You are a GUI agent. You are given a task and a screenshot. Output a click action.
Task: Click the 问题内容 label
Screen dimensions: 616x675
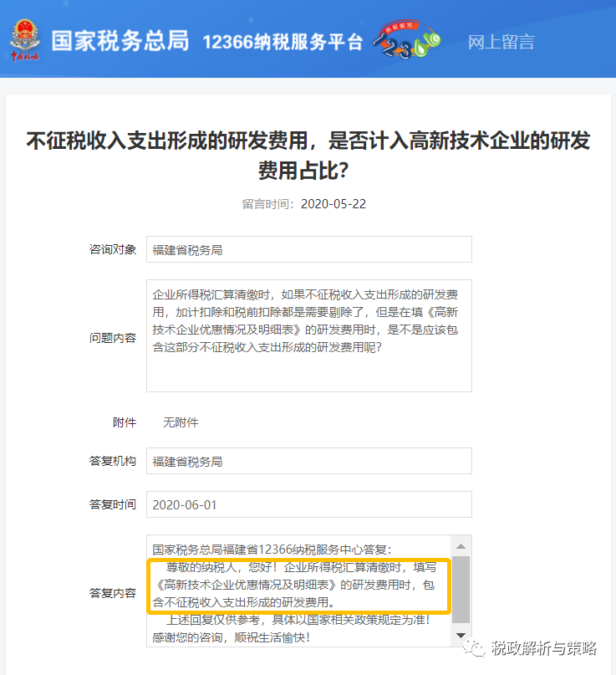pyautogui.click(x=113, y=337)
